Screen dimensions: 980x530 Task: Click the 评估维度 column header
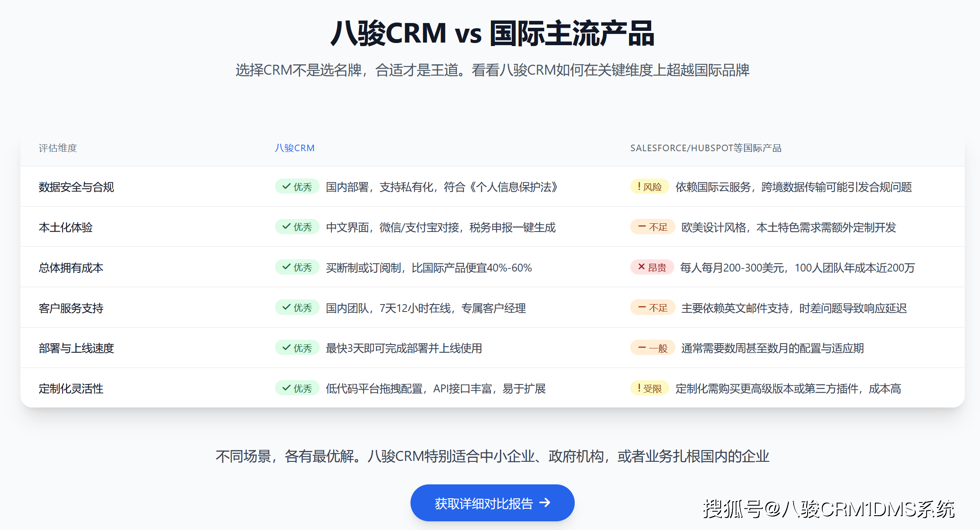pos(58,148)
